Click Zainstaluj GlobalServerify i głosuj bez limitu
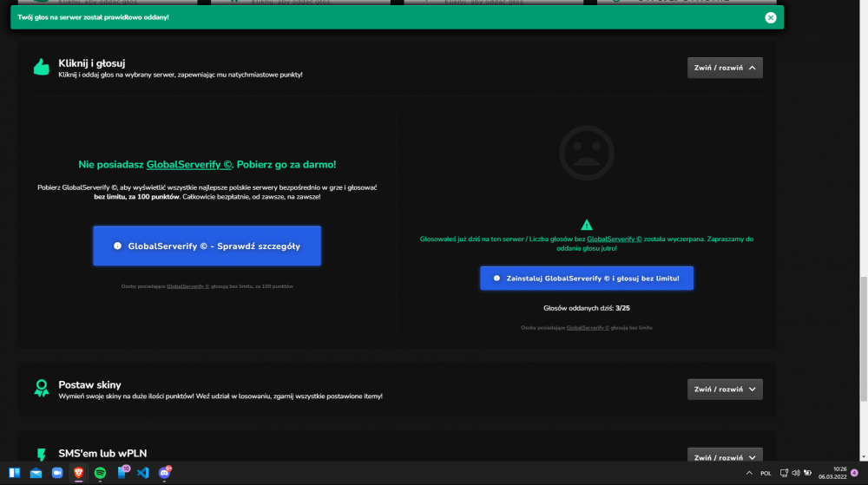Viewport: 868px width, 485px height. click(x=586, y=279)
